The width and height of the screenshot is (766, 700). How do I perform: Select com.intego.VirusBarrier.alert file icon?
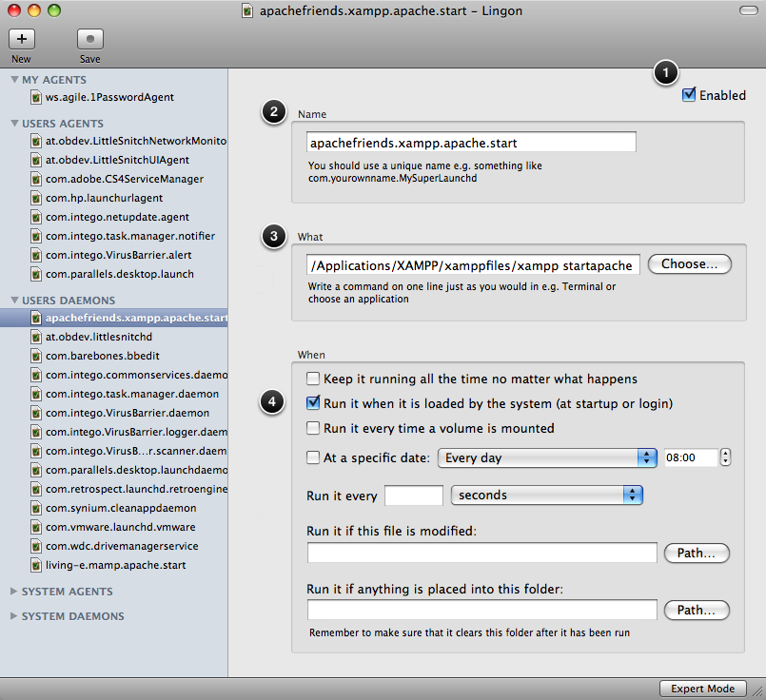pos(35,256)
